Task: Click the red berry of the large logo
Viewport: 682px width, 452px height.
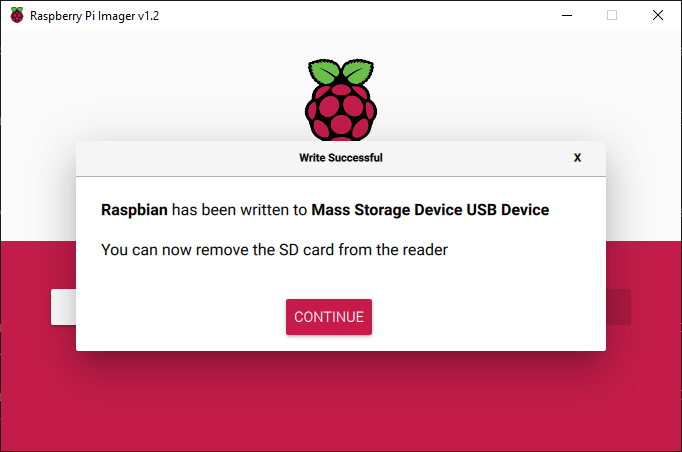Action: (x=341, y=112)
